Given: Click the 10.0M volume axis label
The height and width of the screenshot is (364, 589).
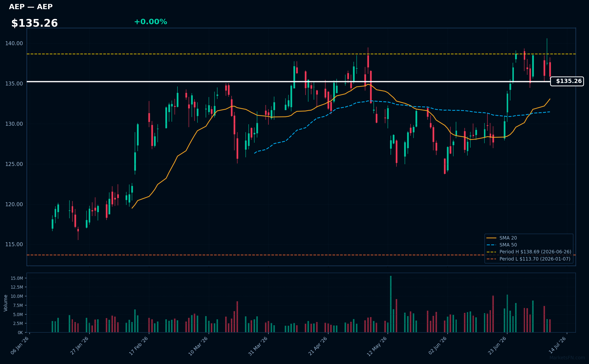Looking at the screenshot, I should coord(17,296).
